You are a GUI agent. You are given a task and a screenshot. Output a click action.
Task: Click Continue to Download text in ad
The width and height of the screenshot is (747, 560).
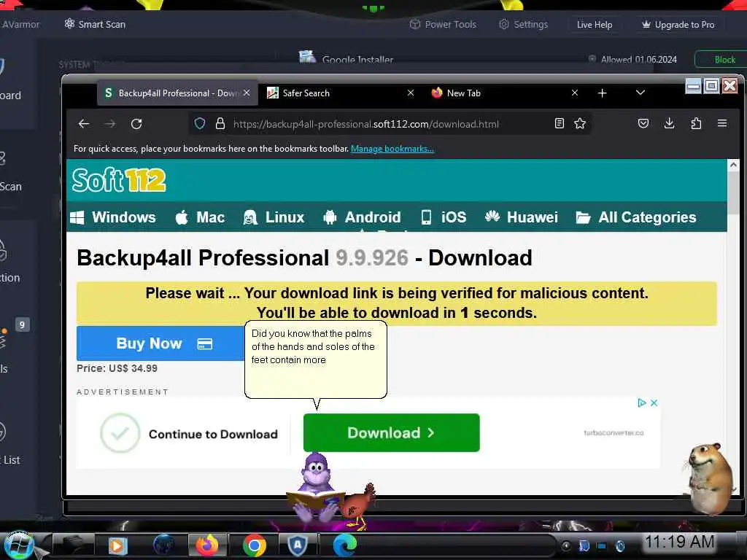(213, 435)
